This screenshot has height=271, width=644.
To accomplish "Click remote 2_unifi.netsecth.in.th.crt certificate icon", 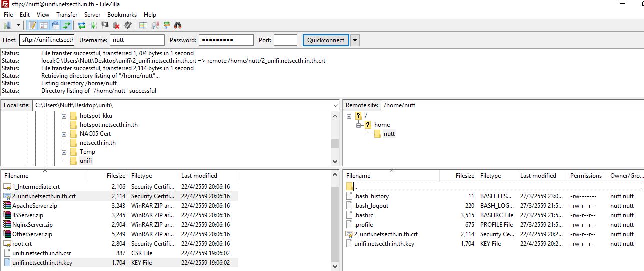I will 349,234.
